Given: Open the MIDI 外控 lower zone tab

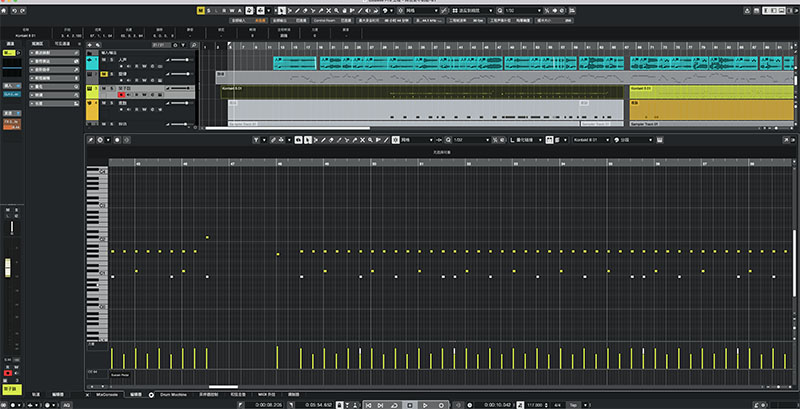Looking at the screenshot, I should pos(266,395).
